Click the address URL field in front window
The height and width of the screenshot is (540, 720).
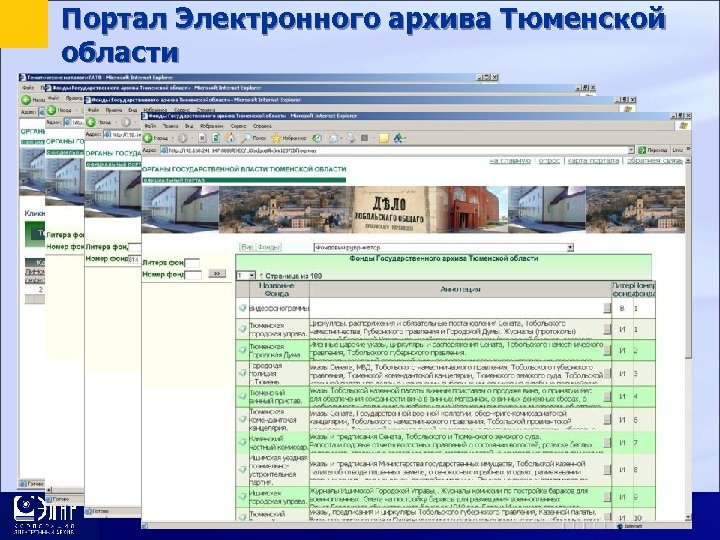397,150
